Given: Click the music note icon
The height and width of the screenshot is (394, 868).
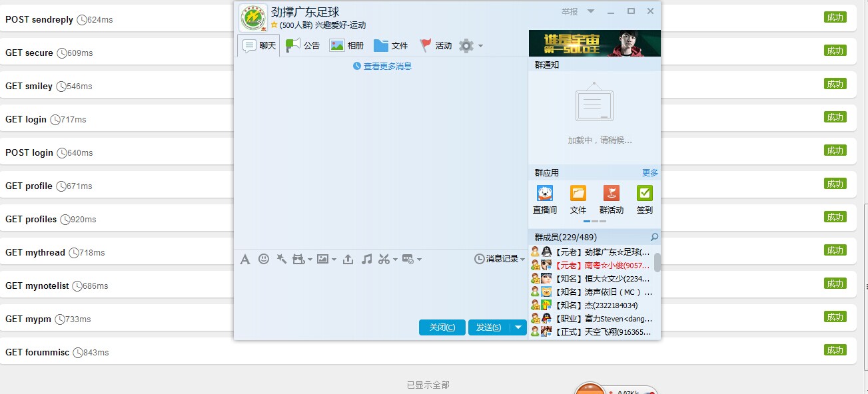Looking at the screenshot, I should click(x=366, y=259).
